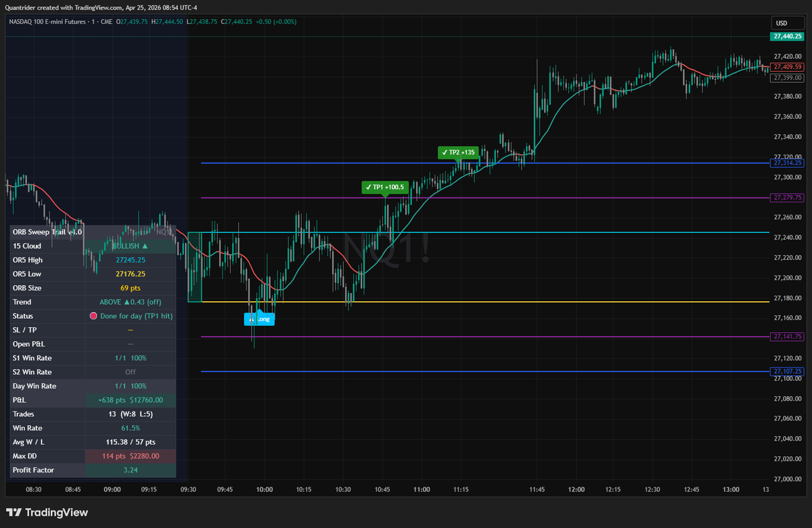Click the 09:30 time axis label
This screenshot has width=812, height=528.
click(189, 489)
